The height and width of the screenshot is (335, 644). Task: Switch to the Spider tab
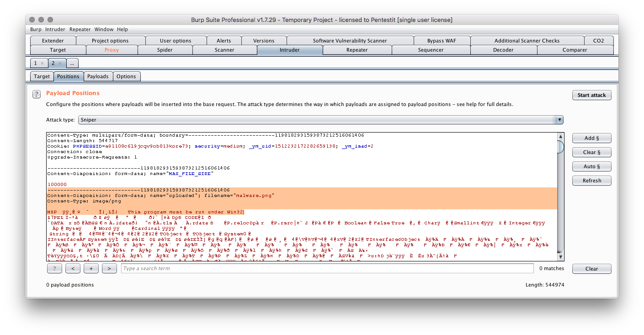tap(165, 50)
